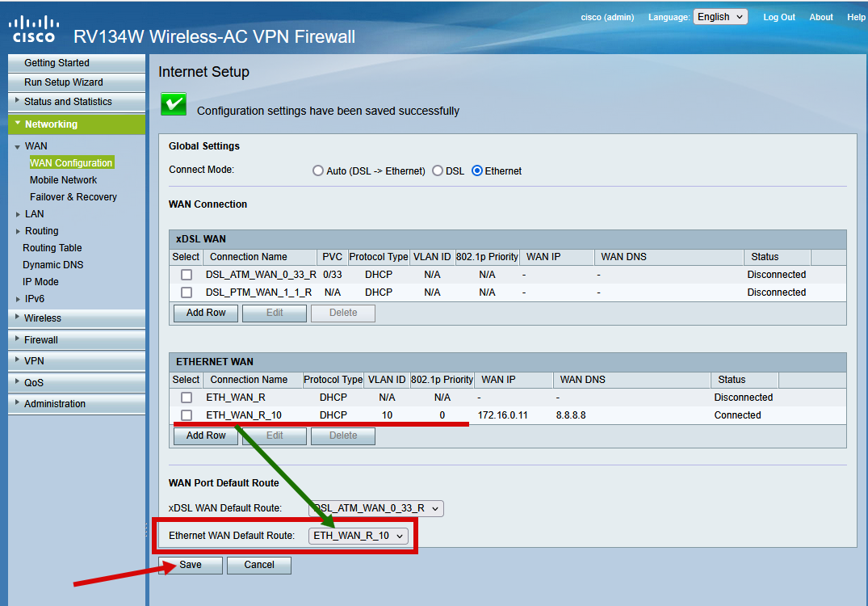
Task: Open the Ethernet WAN Default Route dropdown
Action: (359, 536)
